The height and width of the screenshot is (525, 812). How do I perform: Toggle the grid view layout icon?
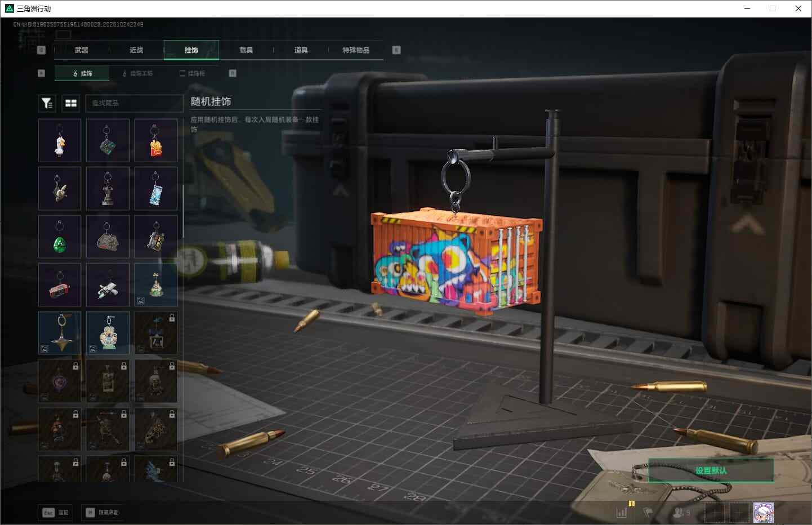click(71, 103)
